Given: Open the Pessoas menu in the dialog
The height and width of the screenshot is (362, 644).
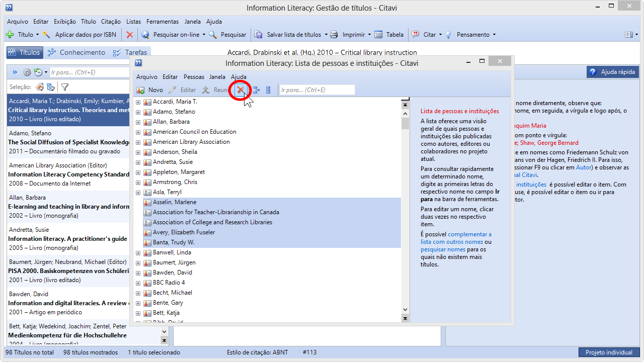Looking at the screenshot, I should (x=194, y=77).
